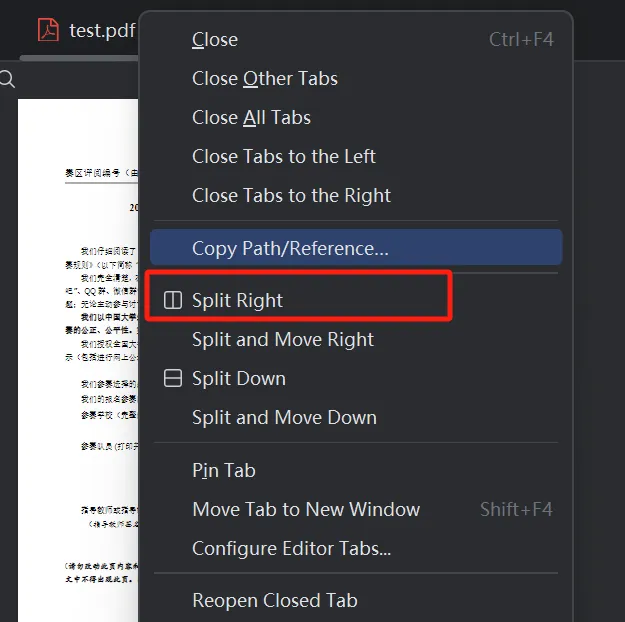Click the search magnifier icon
This screenshot has width=625, height=622.
(x=7, y=80)
